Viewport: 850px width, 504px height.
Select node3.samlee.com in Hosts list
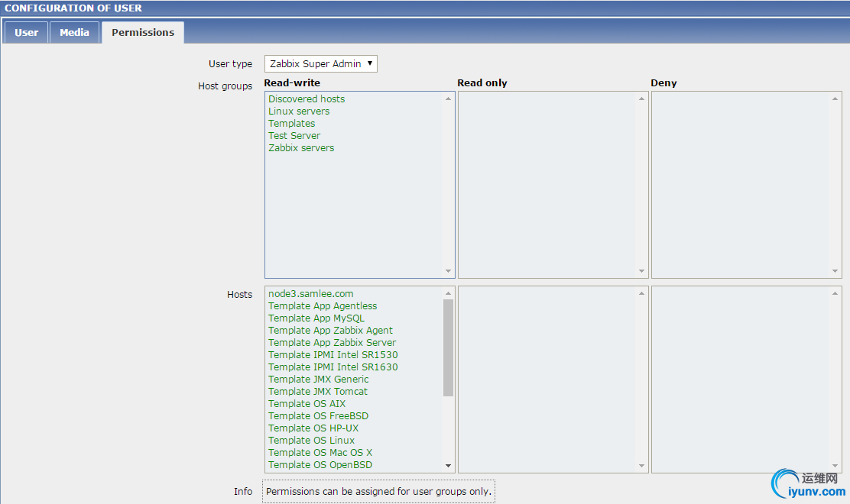[310, 293]
